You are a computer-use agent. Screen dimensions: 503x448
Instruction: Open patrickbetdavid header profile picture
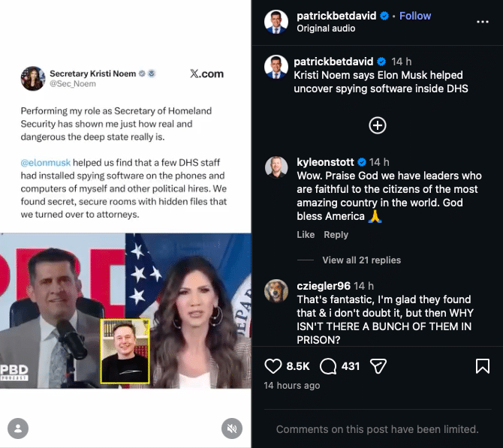coord(276,22)
